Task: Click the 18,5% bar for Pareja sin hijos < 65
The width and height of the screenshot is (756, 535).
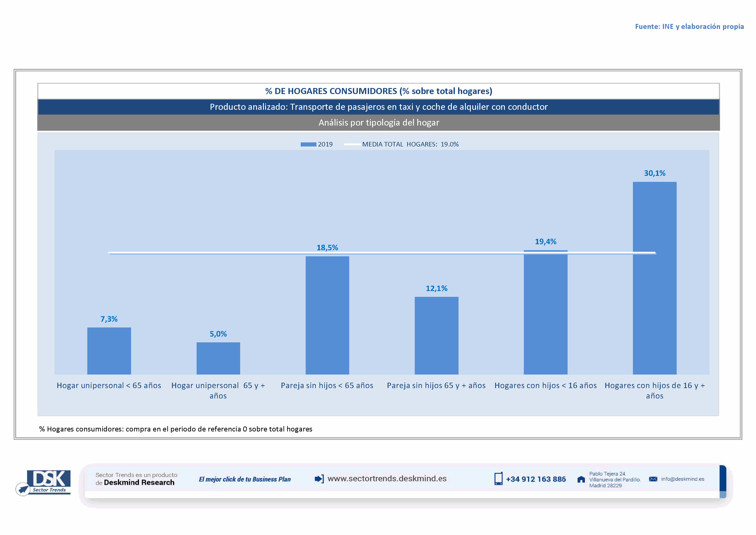Action: (x=327, y=315)
